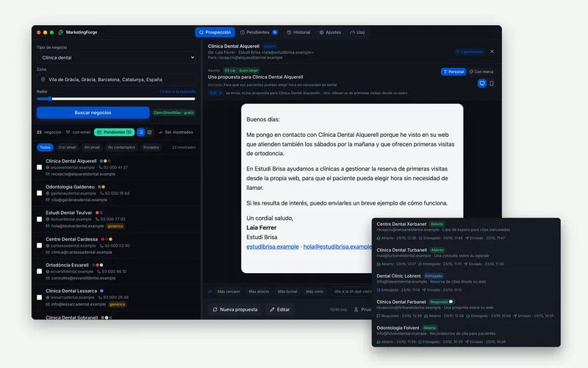Click the email icon beside recepcio@alquerelldental.example
Viewport: 588px width, 368px height.
click(48, 174)
